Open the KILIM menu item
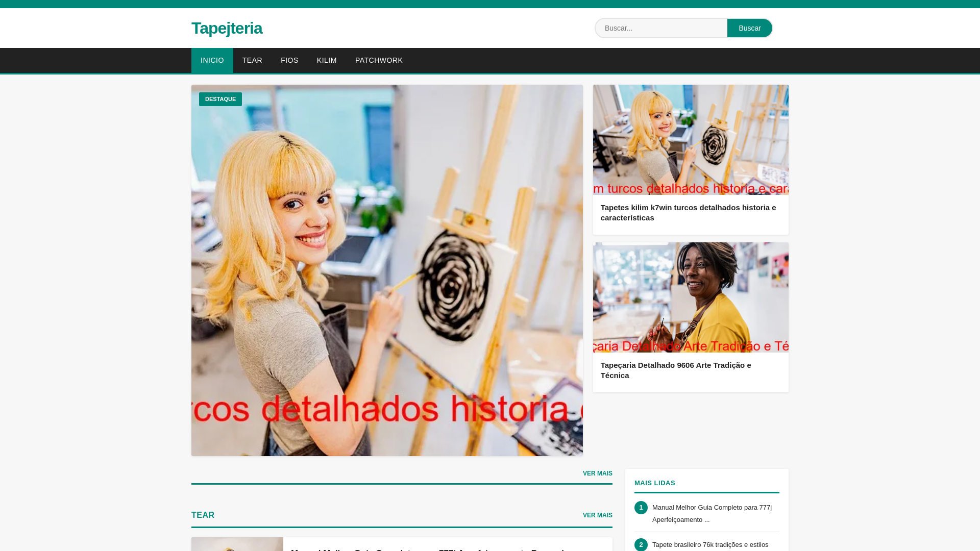 point(327,60)
